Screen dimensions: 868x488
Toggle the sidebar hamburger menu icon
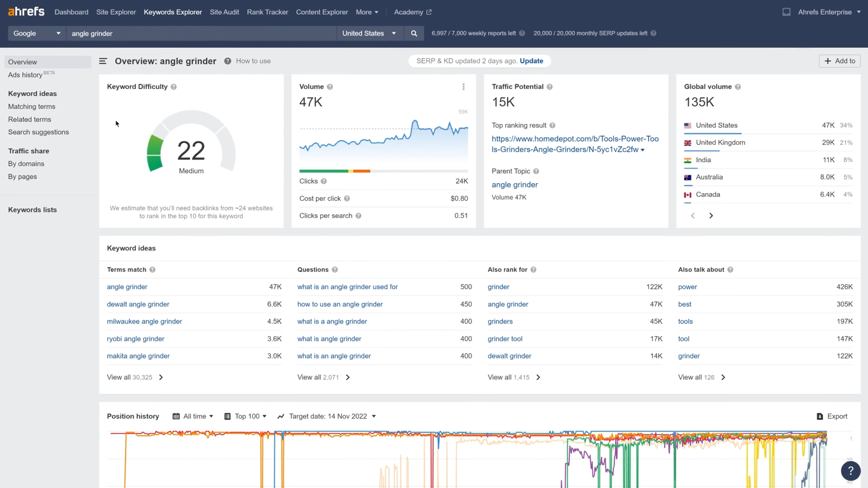click(x=103, y=61)
